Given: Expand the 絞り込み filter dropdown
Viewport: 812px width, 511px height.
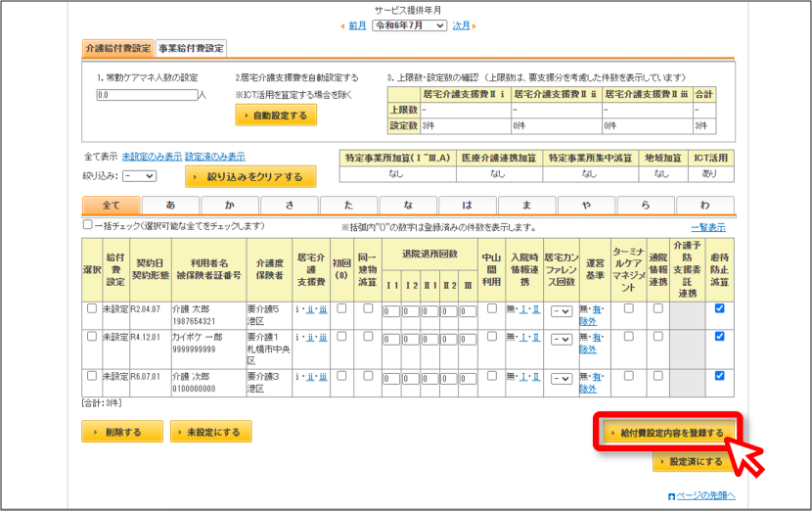Looking at the screenshot, I should [x=139, y=176].
